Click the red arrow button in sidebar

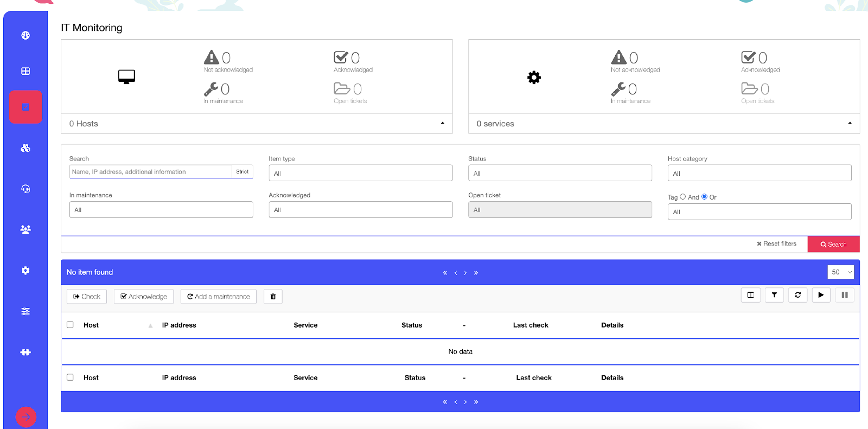[x=25, y=417]
